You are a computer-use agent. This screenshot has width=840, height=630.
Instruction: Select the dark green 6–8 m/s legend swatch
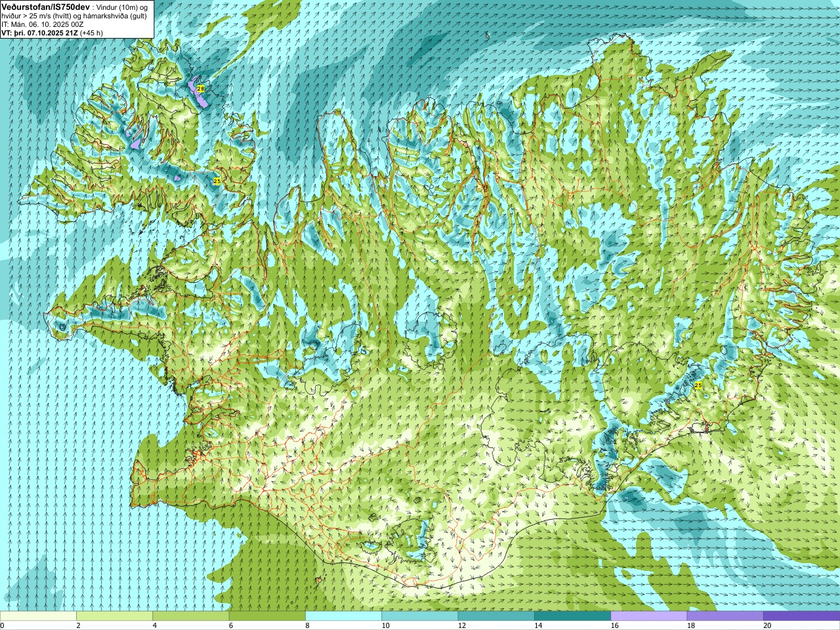tap(267, 616)
